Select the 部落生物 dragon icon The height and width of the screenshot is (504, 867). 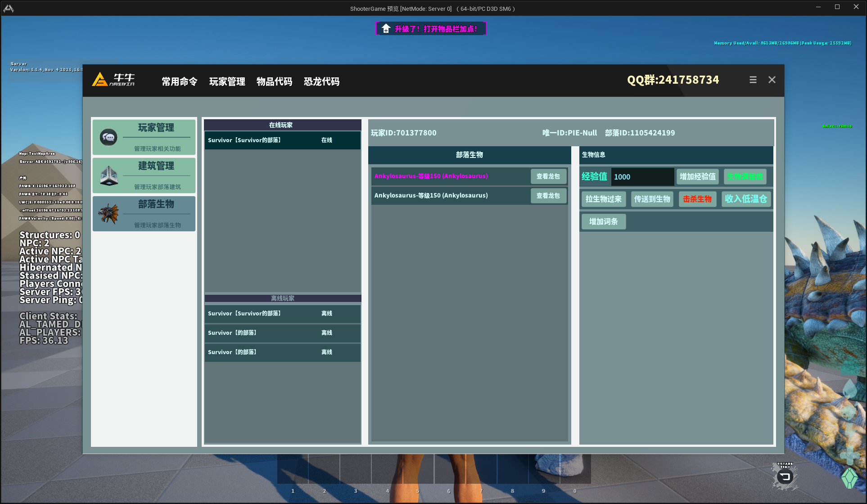click(x=108, y=214)
